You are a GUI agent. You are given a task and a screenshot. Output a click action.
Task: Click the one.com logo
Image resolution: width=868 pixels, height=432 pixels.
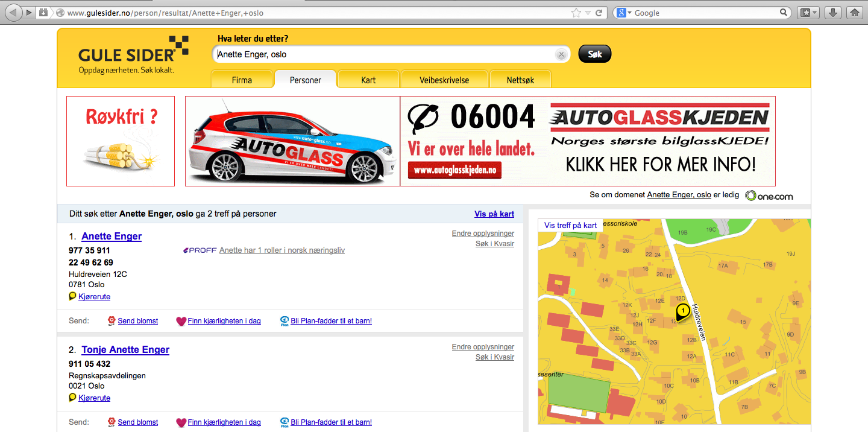769,195
